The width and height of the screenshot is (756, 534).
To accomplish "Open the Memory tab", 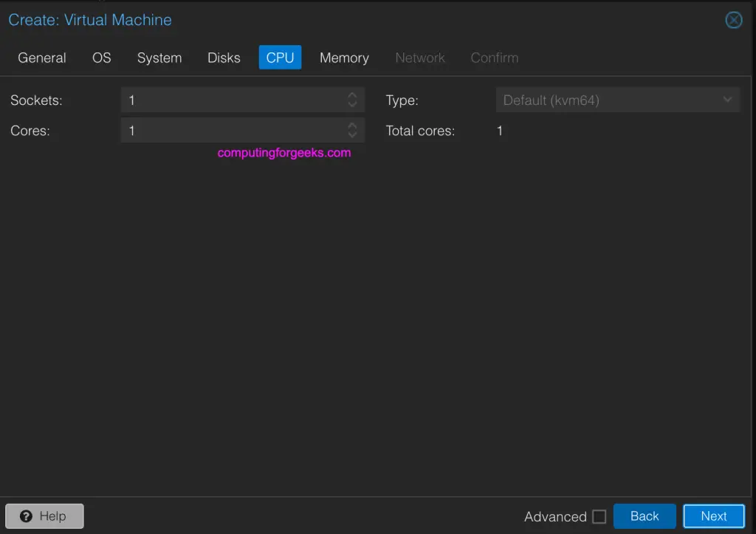I will coord(344,58).
